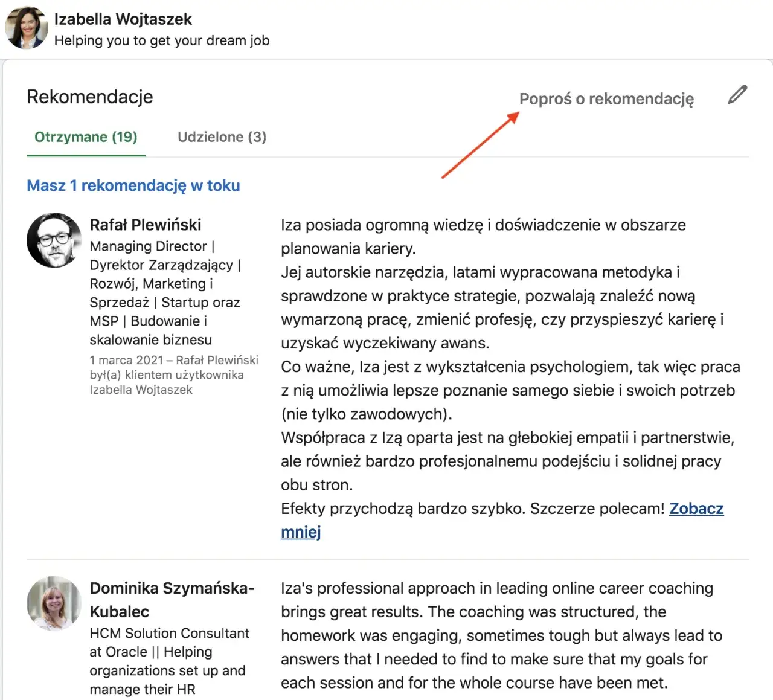Click Poproś o rekomendację

point(606,98)
